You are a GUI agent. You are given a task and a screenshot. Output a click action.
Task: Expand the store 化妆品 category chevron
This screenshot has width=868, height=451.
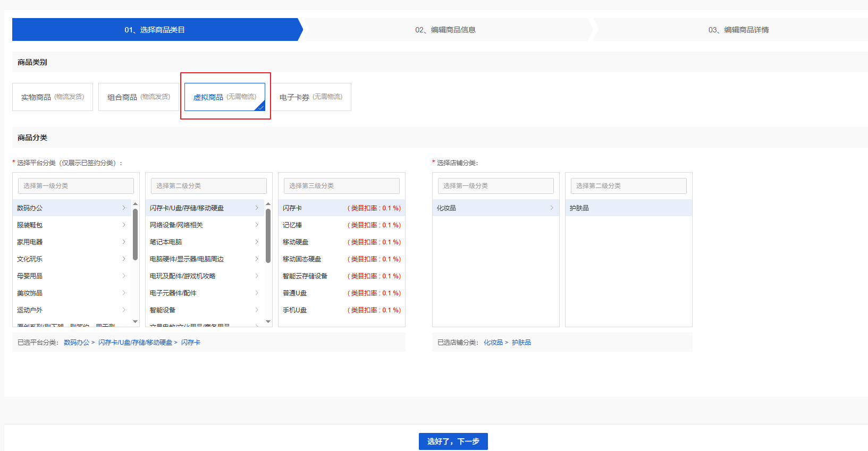(x=552, y=208)
